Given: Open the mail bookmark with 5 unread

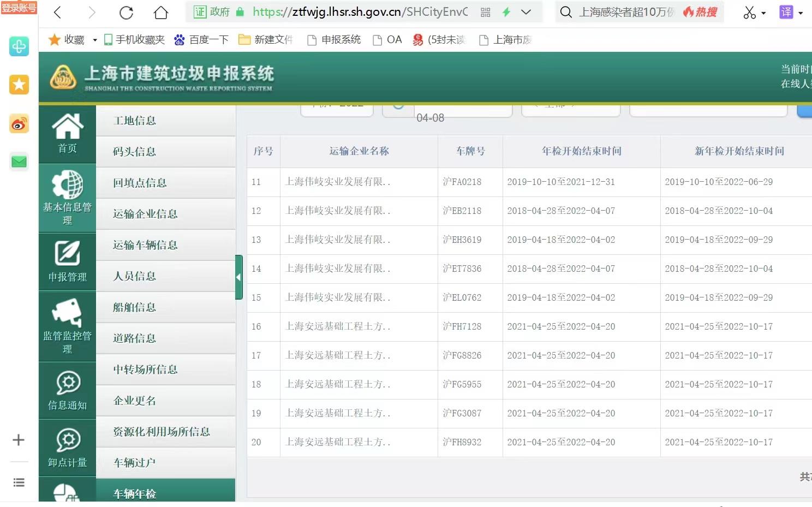Looking at the screenshot, I should [x=439, y=39].
